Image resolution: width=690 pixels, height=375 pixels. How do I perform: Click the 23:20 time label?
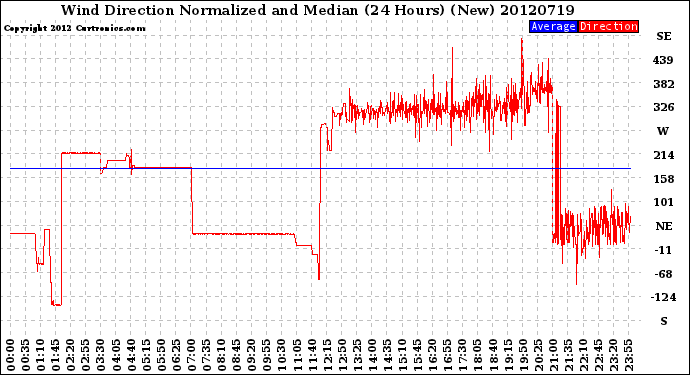pos(613,355)
